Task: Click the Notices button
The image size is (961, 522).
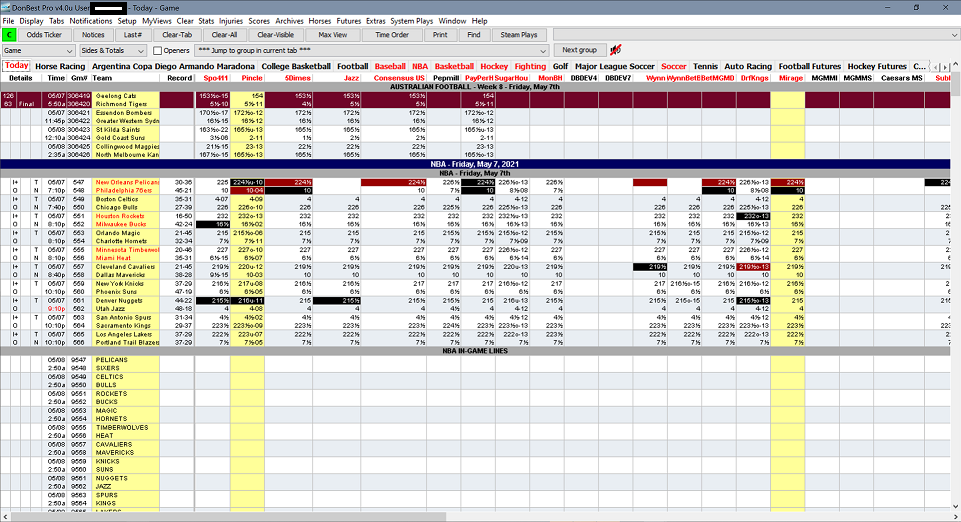Action: click(x=93, y=35)
